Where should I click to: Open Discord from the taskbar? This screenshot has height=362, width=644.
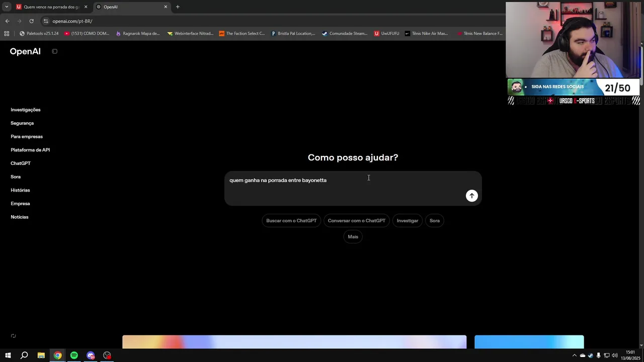[91, 355]
